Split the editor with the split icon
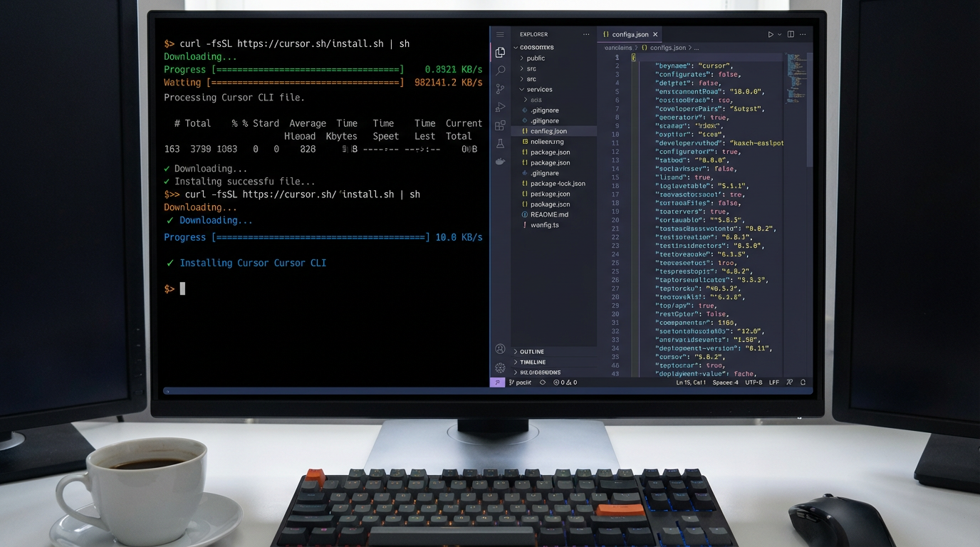This screenshot has width=980, height=547. pos(789,33)
